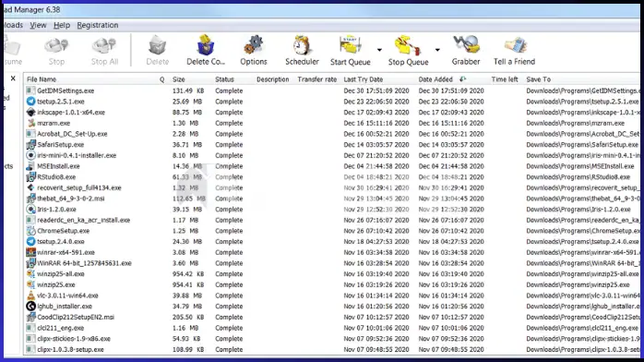The height and width of the screenshot is (362, 644).
Task: Open the View menu
Action: [x=38, y=25]
